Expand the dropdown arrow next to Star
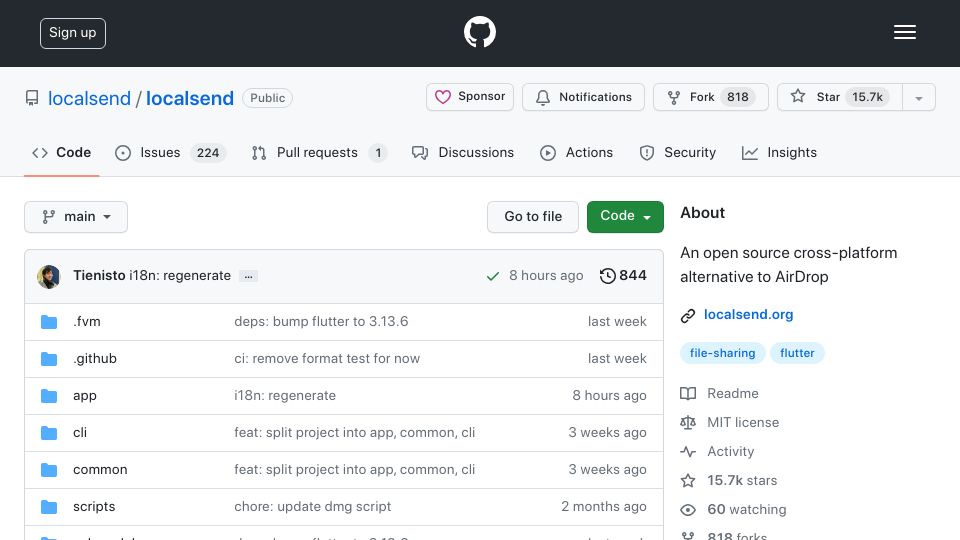This screenshot has width=960, height=540. click(x=918, y=98)
